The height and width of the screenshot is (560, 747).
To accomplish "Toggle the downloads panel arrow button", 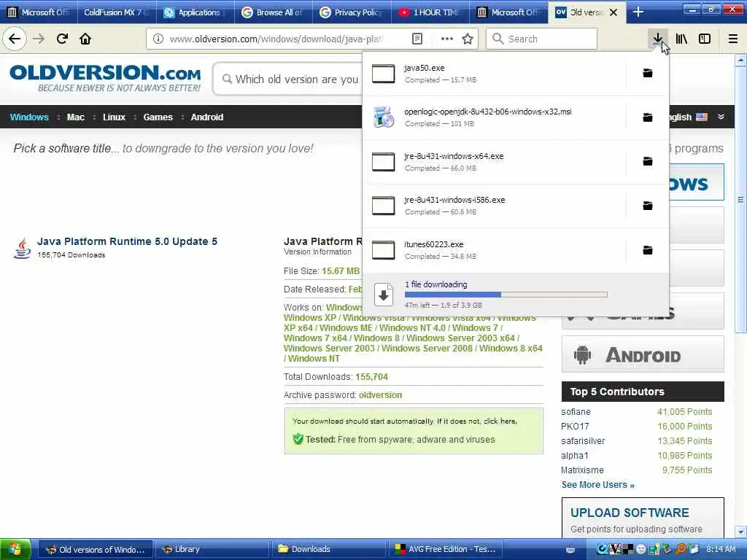I will [657, 39].
